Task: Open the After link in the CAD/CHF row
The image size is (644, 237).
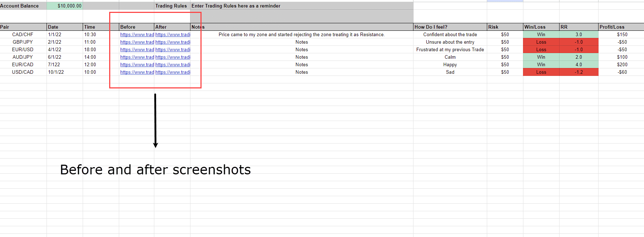Action: [x=173, y=35]
